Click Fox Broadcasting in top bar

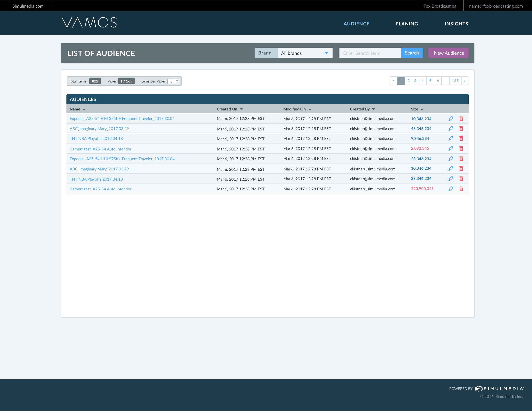click(440, 6)
